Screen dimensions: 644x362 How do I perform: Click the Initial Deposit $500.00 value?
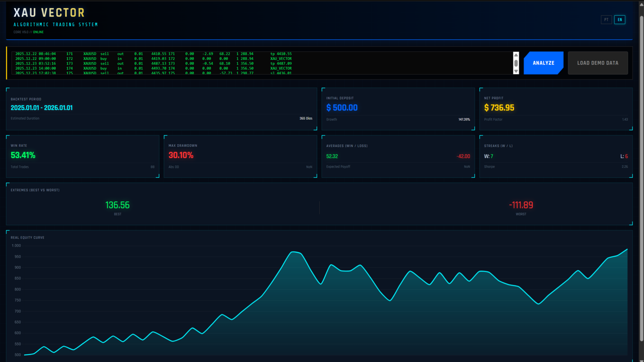[x=342, y=108]
